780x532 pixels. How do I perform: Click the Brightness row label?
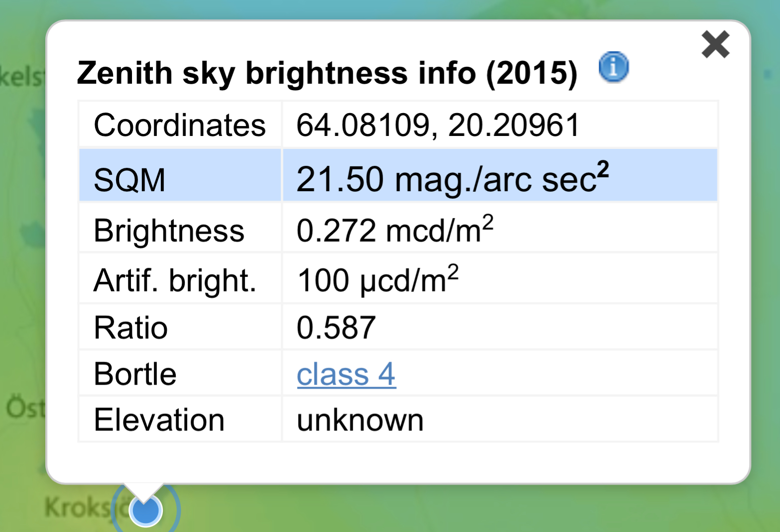click(169, 231)
